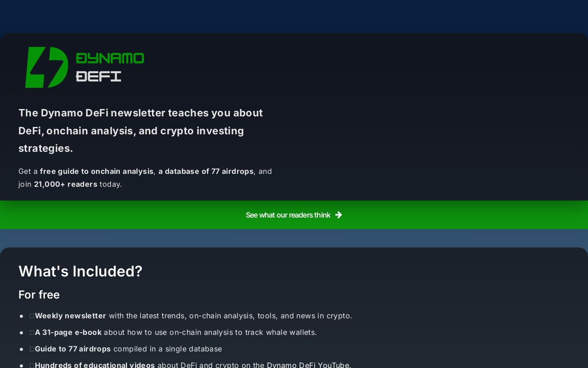Click the green DYNAMO logo wordmark
The width and height of the screenshot is (588, 368).
(110, 58)
